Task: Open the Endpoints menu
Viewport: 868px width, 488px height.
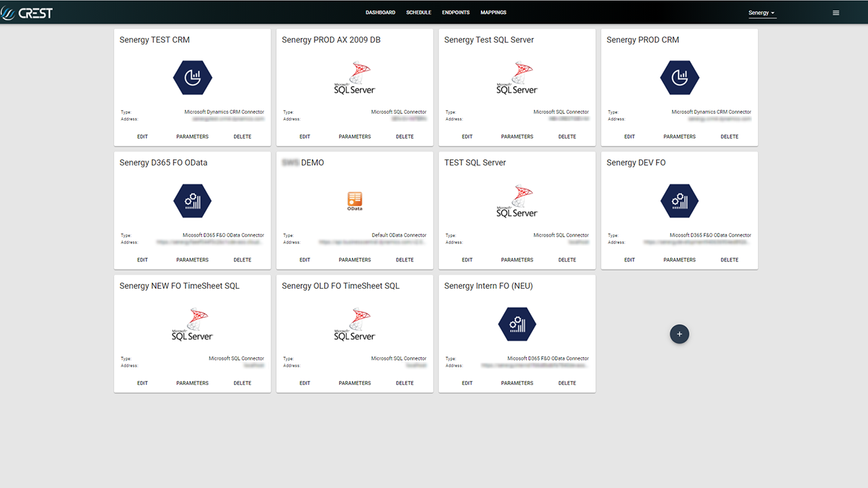Action: [456, 12]
